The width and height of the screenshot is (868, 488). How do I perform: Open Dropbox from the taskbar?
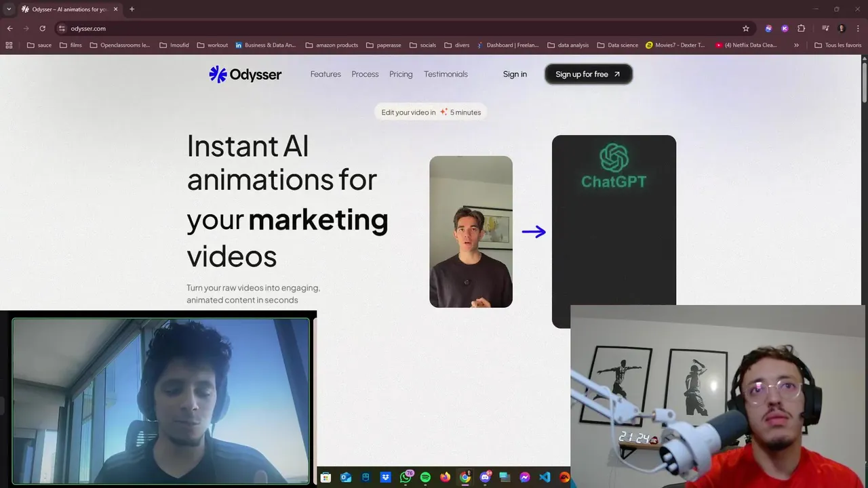click(x=385, y=477)
